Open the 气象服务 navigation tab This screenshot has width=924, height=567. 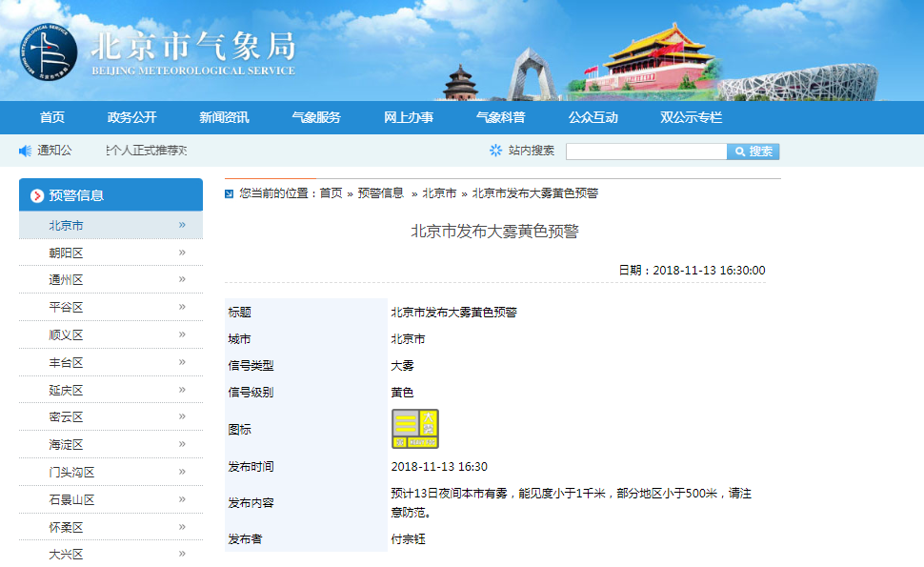[316, 117]
